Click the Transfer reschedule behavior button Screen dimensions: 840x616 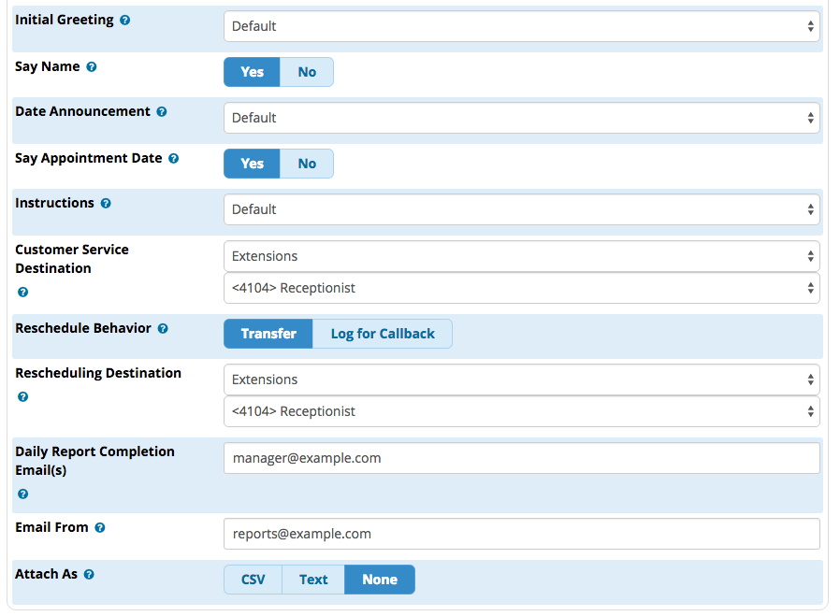pyautogui.click(x=268, y=334)
